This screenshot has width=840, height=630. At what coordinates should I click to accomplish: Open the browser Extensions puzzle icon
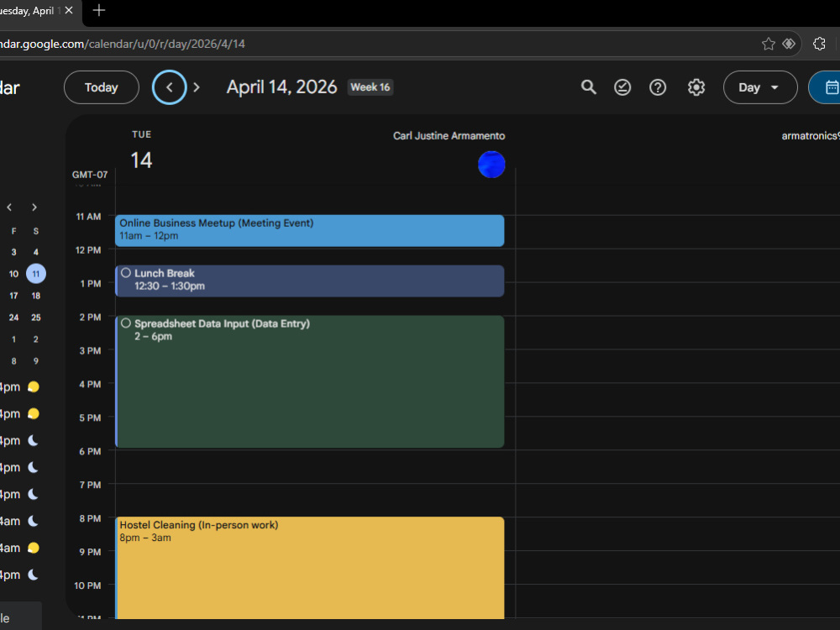coord(819,44)
